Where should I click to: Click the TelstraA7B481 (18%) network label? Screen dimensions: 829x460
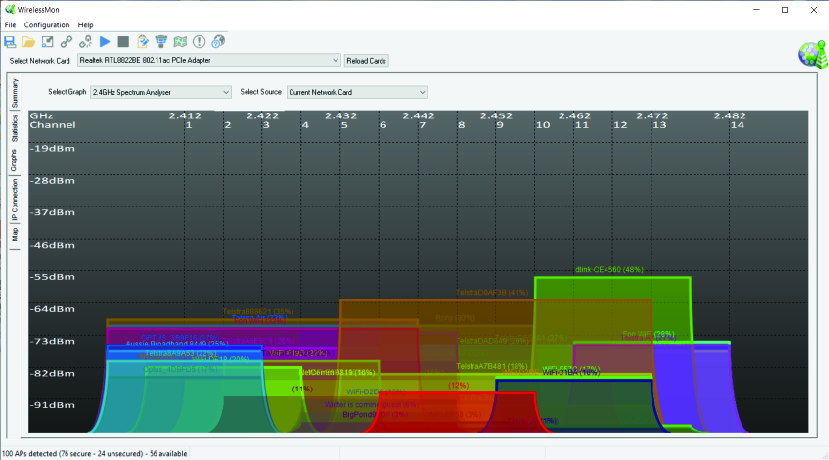coord(492,366)
